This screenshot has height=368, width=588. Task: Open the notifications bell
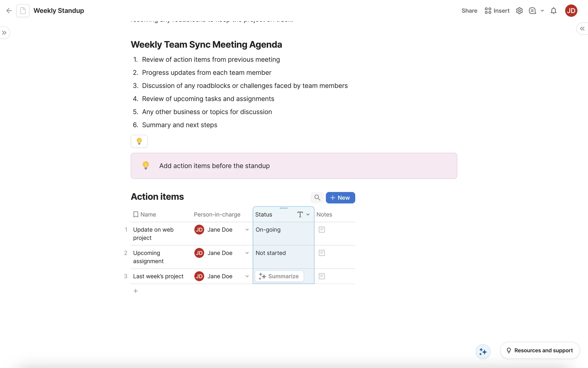tap(553, 11)
